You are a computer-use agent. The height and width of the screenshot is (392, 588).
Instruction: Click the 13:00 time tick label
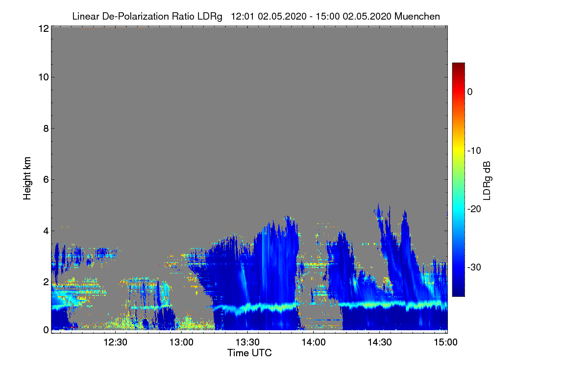tap(182, 343)
